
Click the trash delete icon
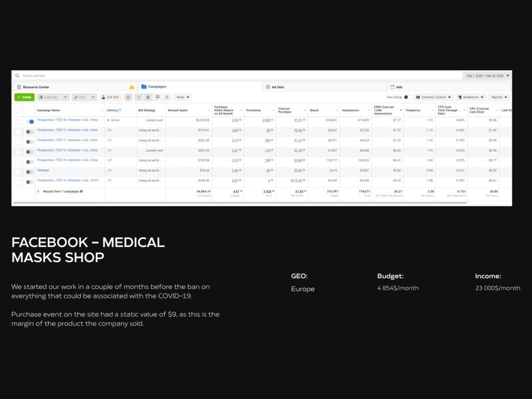point(148,97)
